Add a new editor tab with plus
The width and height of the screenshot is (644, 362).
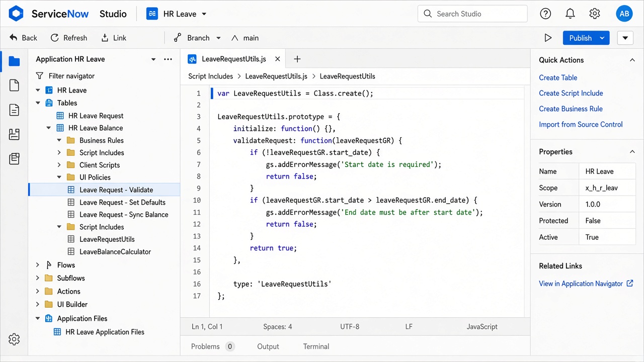tap(297, 59)
